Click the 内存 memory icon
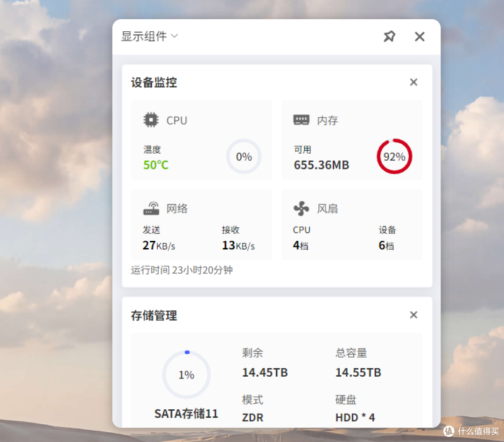This screenshot has width=504, height=442. [x=301, y=120]
